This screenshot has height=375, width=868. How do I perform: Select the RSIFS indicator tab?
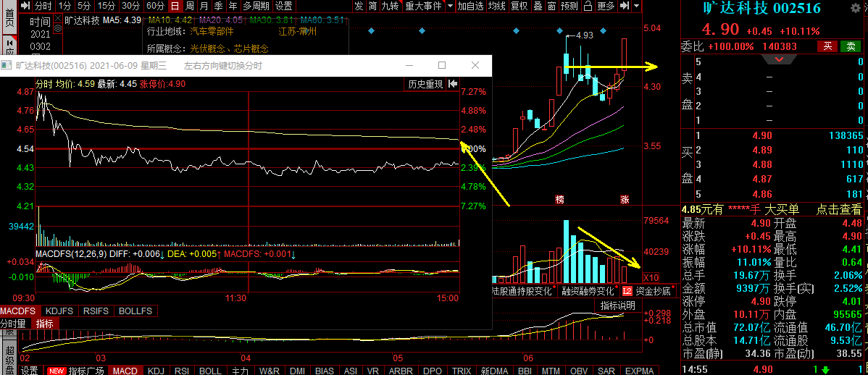click(x=96, y=311)
